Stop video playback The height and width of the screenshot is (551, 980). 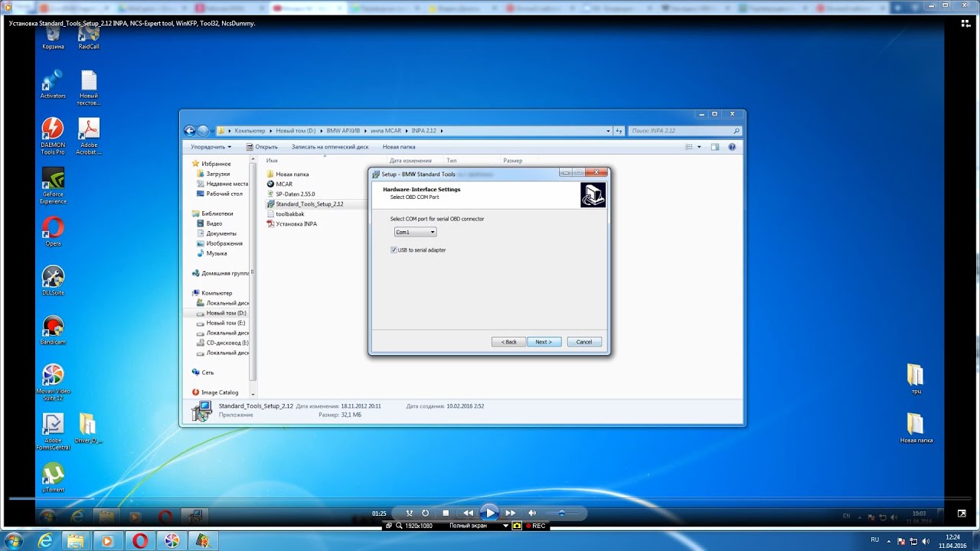click(x=446, y=513)
